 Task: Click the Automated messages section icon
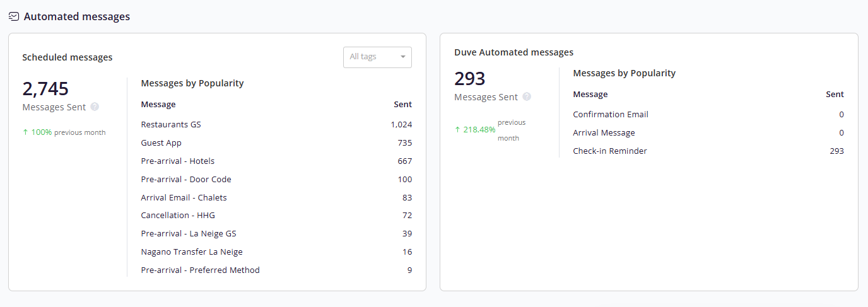tap(14, 16)
